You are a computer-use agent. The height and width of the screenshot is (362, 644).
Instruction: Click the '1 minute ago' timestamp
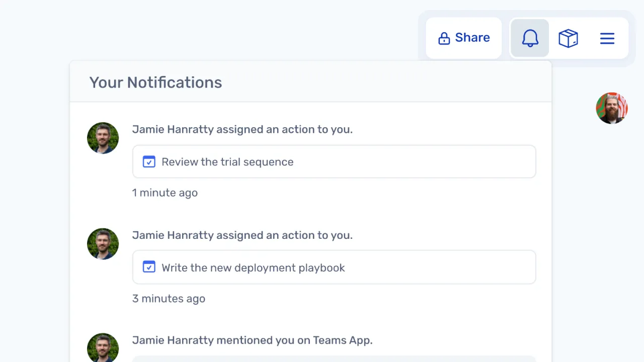pyautogui.click(x=165, y=193)
